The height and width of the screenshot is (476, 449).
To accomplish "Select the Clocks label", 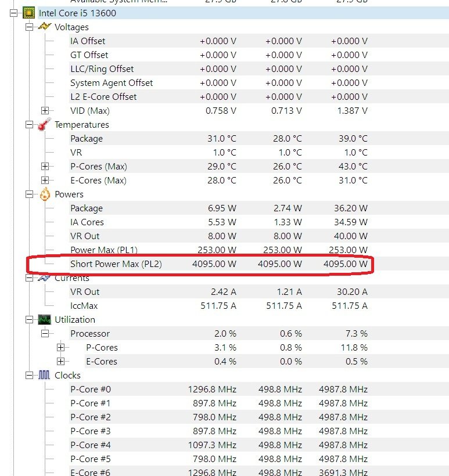I will coord(67,376).
